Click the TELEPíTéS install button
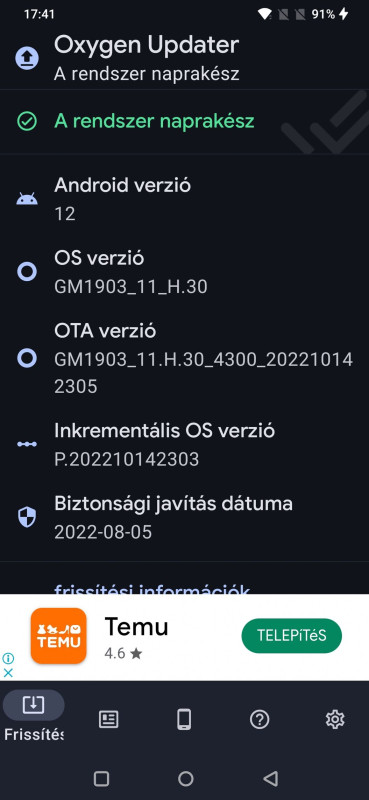This screenshot has width=369, height=800. 291,636
